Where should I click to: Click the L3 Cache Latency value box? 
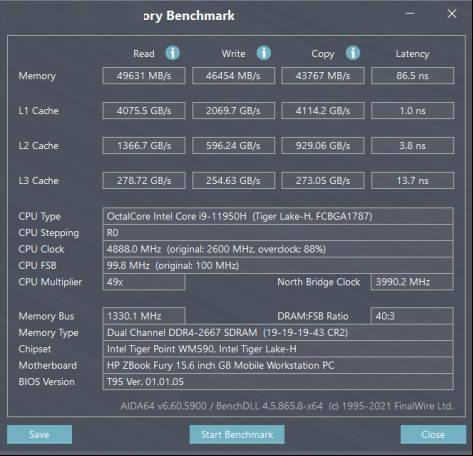click(412, 181)
